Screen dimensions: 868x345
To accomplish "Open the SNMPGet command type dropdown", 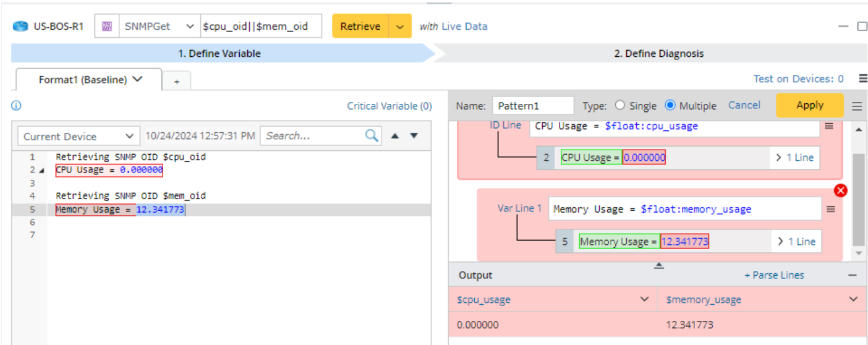I will (x=189, y=27).
